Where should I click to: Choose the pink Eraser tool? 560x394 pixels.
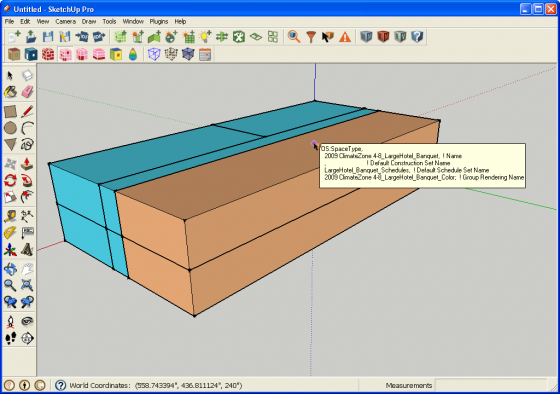[27, 92]
